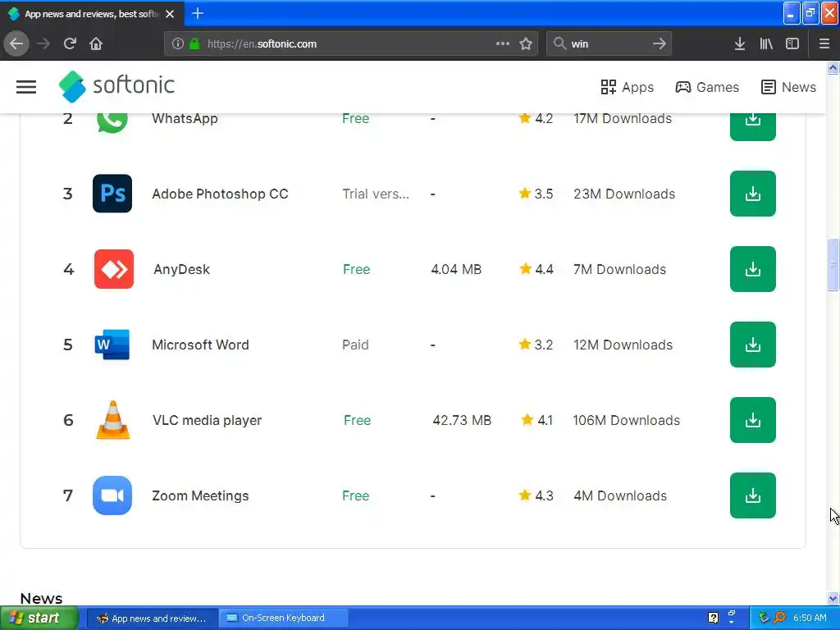
Task: Click the Paid label for Word
Action: [x=355, y=345]
